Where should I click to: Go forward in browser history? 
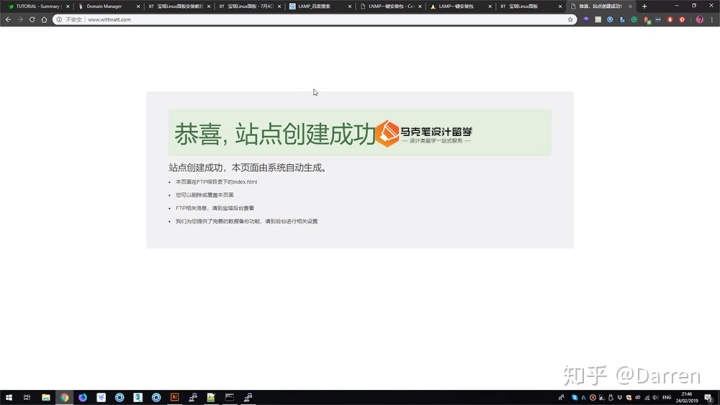click(20, 20)
